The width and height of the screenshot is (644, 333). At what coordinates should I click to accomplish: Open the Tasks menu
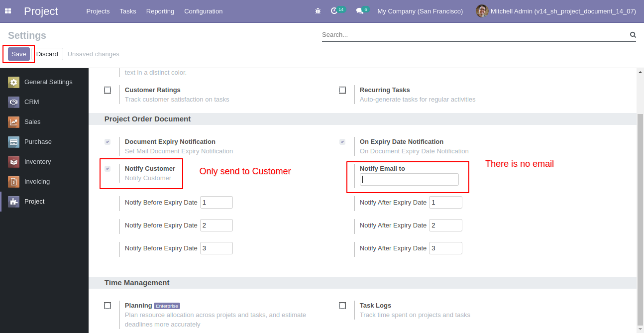tap(128, 11)
